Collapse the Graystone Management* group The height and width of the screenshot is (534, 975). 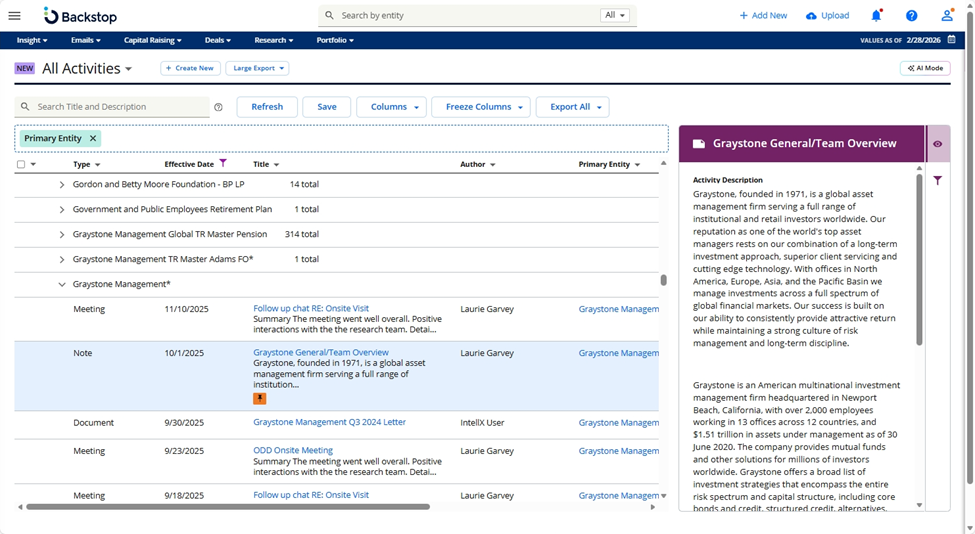pyautogui.click(x=61, y=285)
